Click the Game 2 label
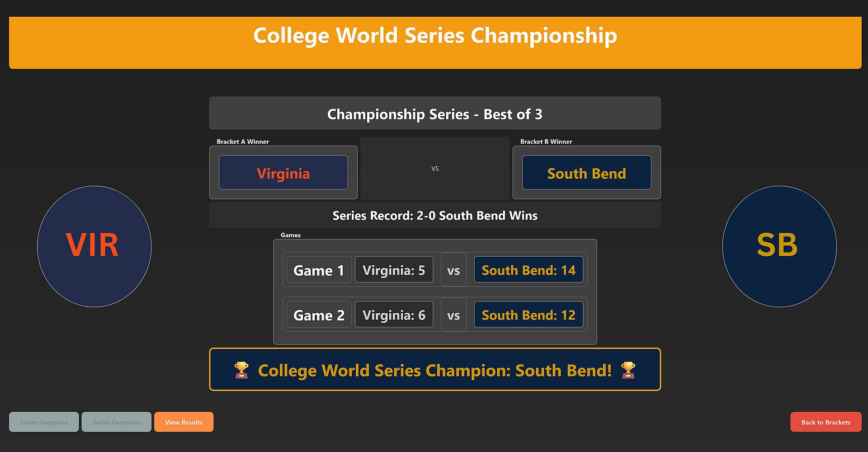 click(319, 315)
